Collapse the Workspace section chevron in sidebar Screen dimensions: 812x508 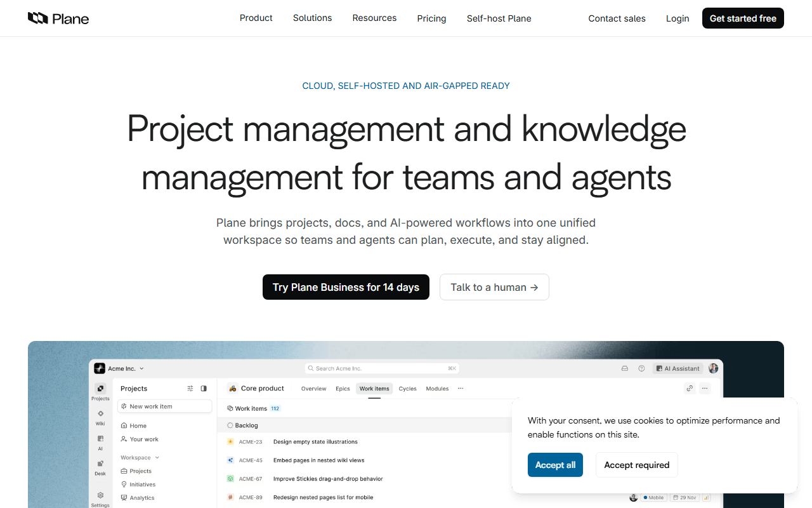(x=157, y=458)
